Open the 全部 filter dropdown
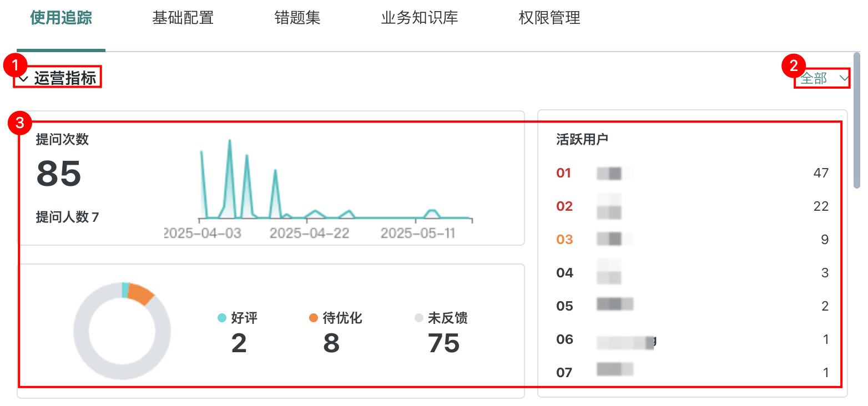The width and height of the screenshot is (868, 406). 824,79
